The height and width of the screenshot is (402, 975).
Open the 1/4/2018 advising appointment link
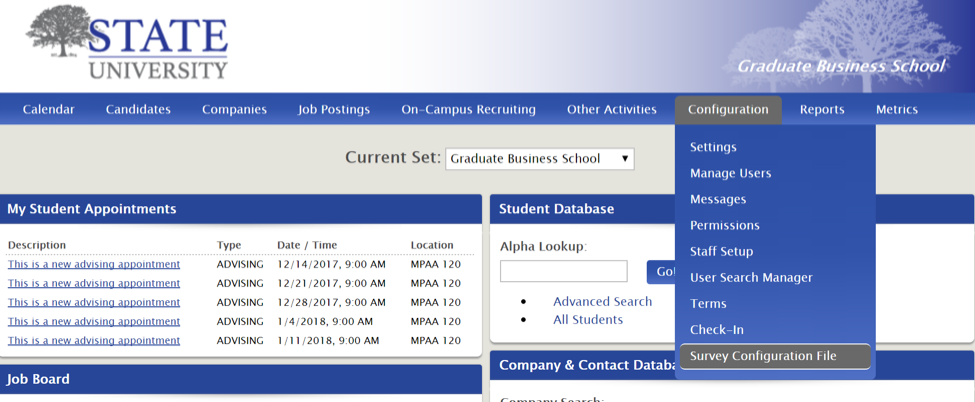(x=94, y=322)
